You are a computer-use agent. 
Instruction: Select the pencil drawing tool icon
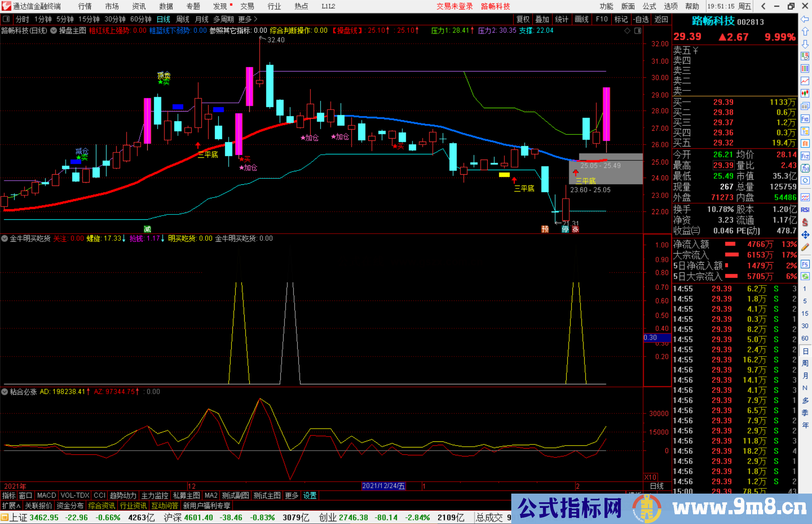(805, 247)
